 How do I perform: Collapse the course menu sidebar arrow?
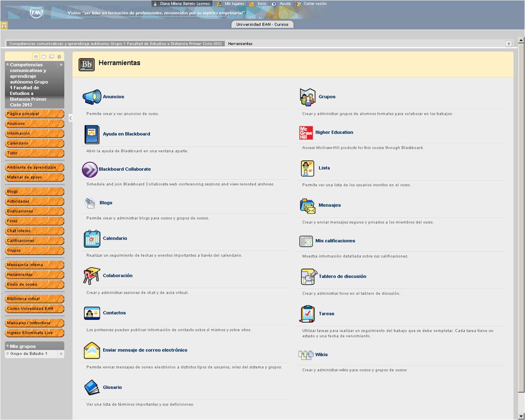pos(70,118)
